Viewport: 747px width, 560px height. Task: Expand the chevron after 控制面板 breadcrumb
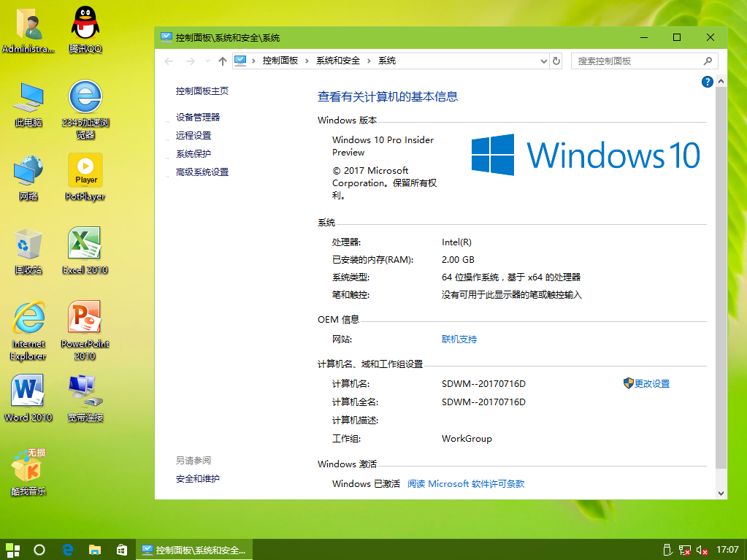coord(307,61)
